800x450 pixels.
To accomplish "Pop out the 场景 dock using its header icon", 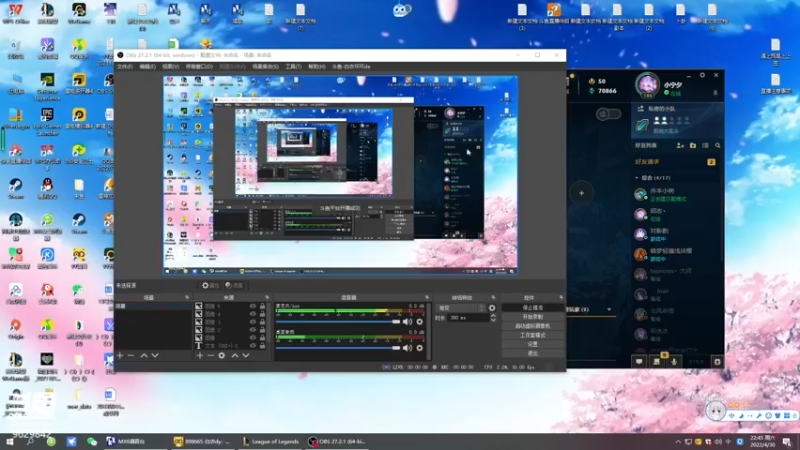I will coord(187,297).
